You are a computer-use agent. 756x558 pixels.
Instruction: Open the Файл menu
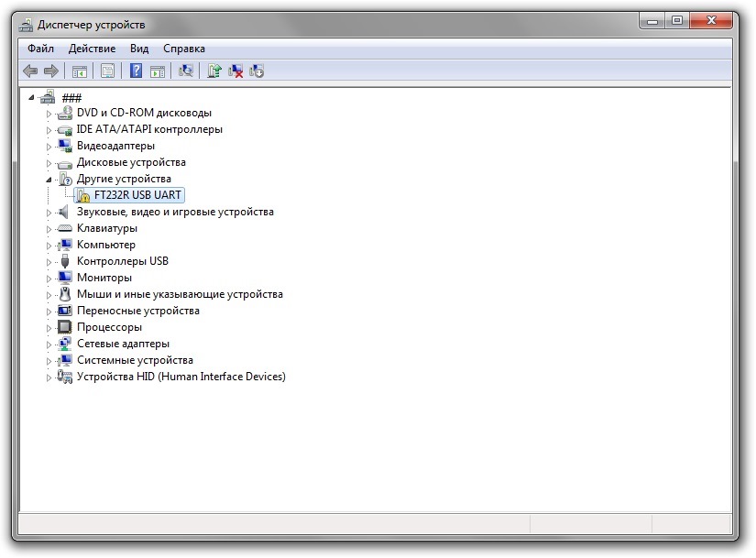click(40, 49)
